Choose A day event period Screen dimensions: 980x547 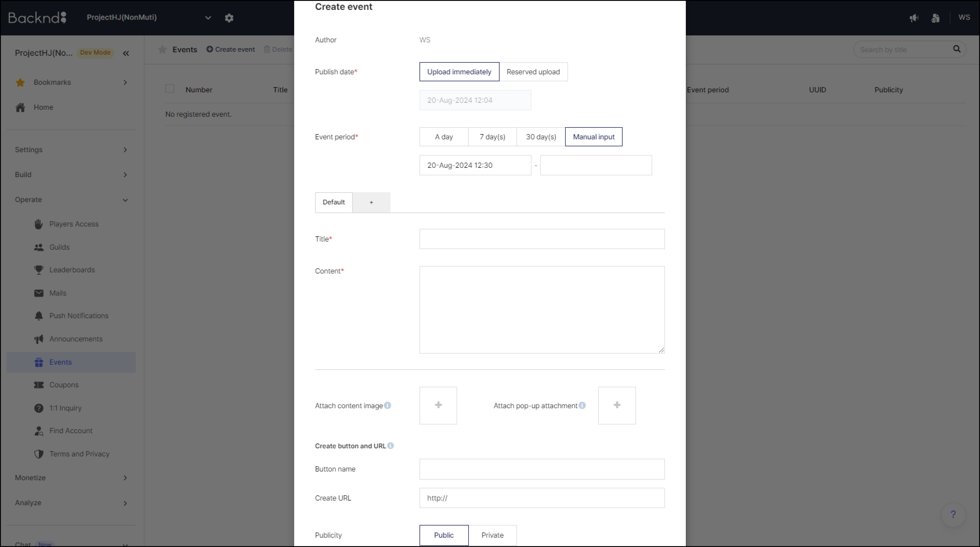pyautogui.click(x=444, y=137)
